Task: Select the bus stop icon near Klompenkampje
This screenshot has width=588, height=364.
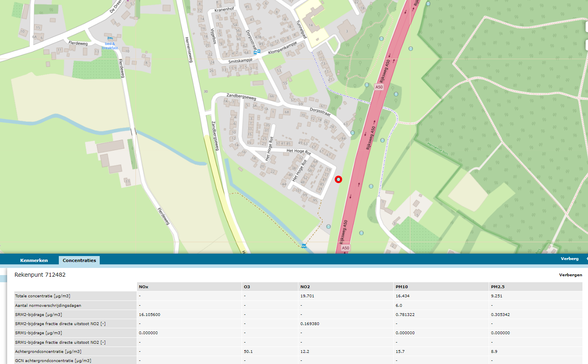Action: tap(258, 51)
